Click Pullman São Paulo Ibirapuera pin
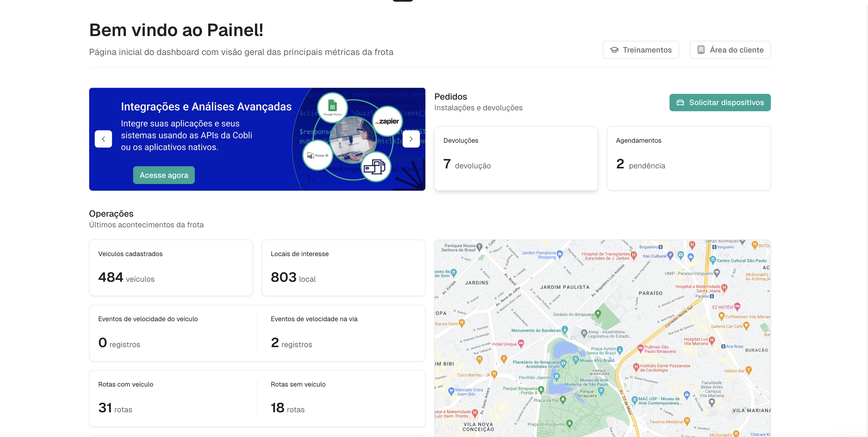The width and height of the screenshot is (868, 437). pos(640,348)
